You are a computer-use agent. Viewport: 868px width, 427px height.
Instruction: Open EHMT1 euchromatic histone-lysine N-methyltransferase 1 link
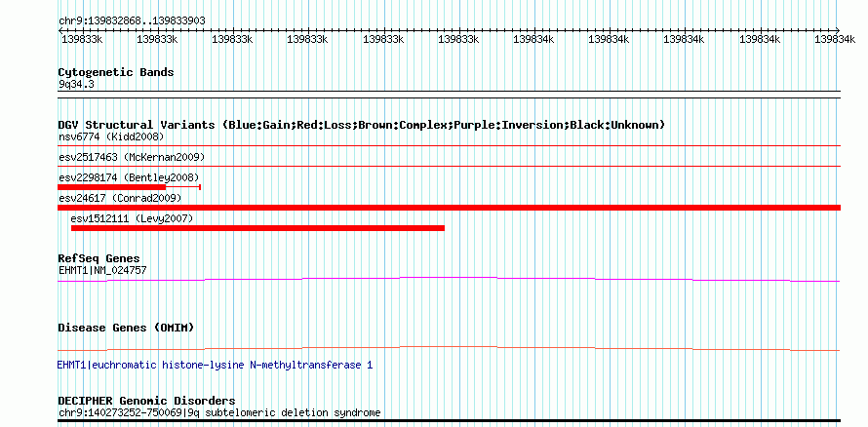tap(215, 365)
